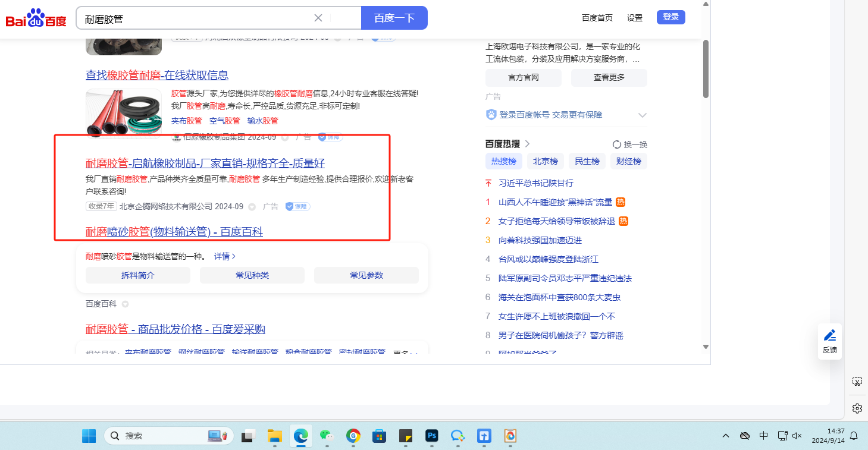Click the Baidu search input field
This screenshot has width=868, height=450.
[196, 18]
